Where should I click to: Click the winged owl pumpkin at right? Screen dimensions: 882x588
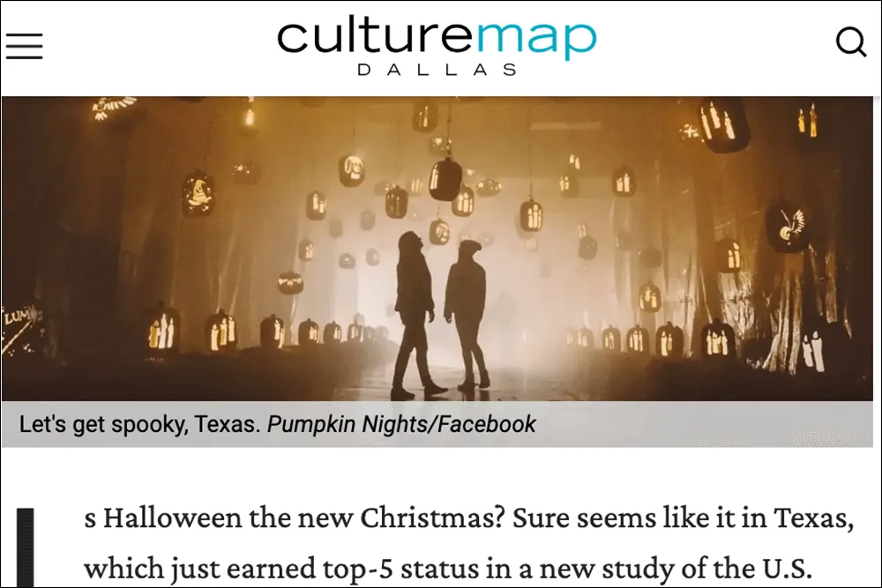(x=788, y=226)
